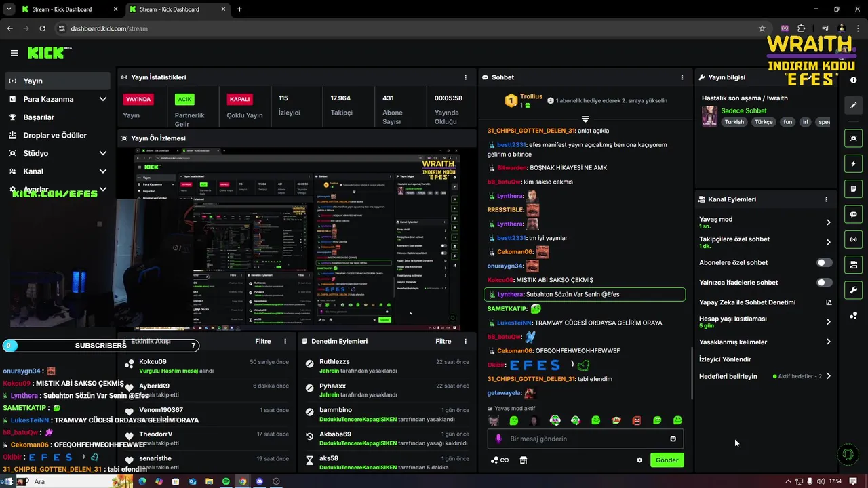Open the hamburger menu beside Kick logo
Image resolution: width=868 pixels, height=488 pixels.
click(14, 53)
